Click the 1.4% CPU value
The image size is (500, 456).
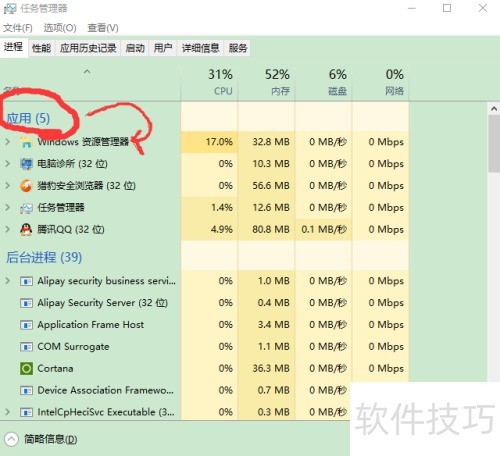pos(222,208)
